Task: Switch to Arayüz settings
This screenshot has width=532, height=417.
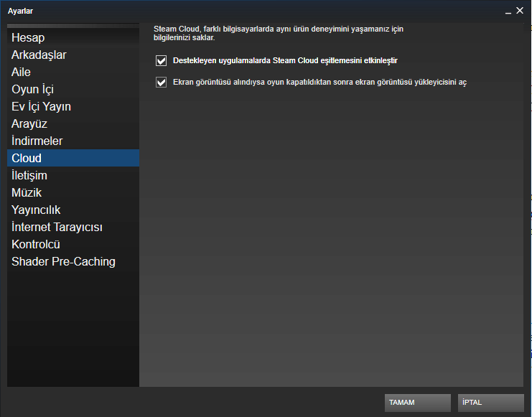Action: click(29, 123)
